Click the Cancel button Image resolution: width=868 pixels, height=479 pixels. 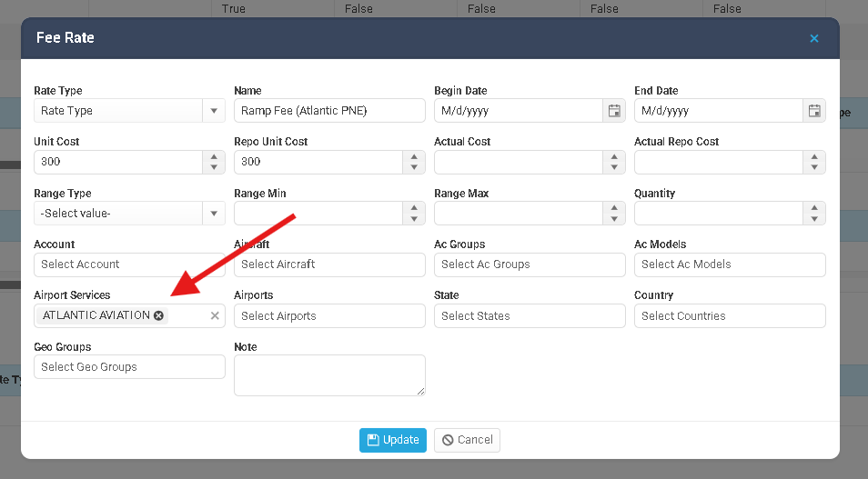click(467, 440)
